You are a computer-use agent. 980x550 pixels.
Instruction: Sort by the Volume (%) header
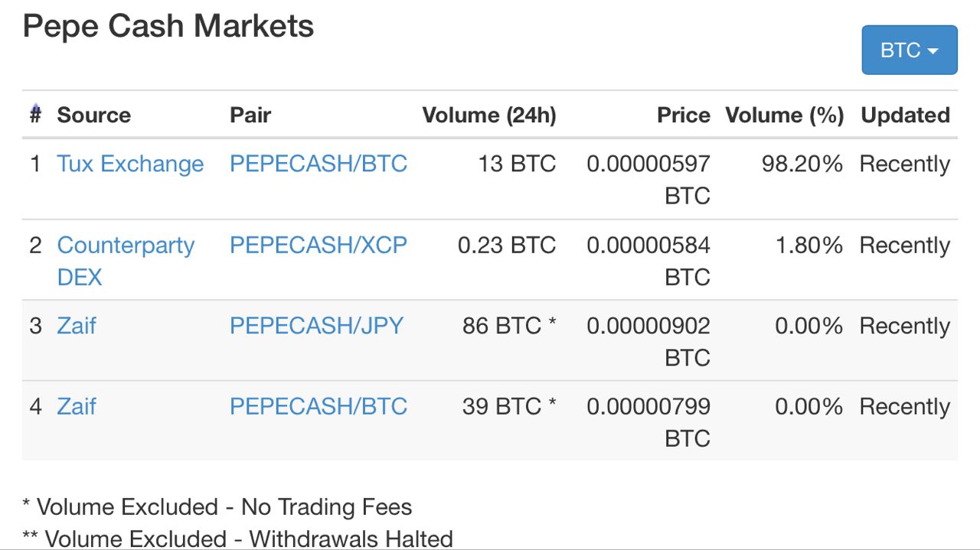click(x=785, y=115)
